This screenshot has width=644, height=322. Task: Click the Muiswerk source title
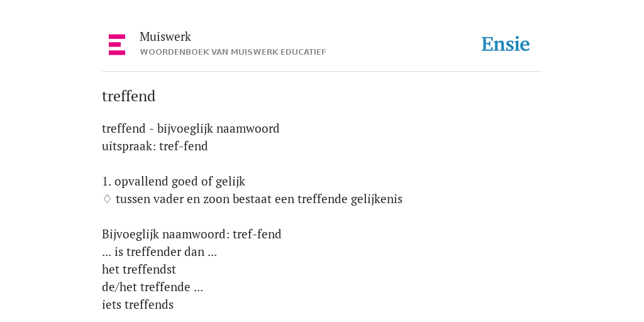click(165, 36)
